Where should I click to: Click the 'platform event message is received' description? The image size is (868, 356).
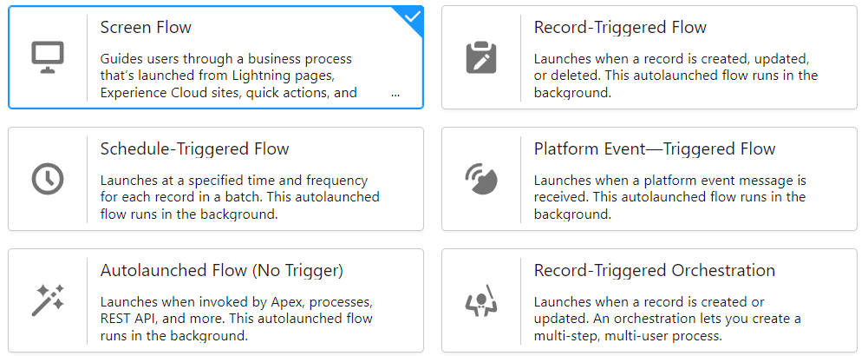[x=669, y=188]
